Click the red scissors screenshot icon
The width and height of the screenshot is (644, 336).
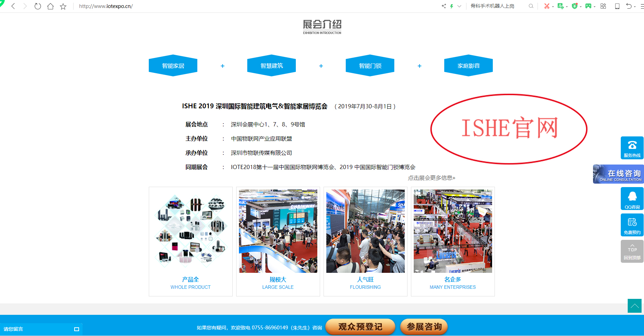[547, 6]
